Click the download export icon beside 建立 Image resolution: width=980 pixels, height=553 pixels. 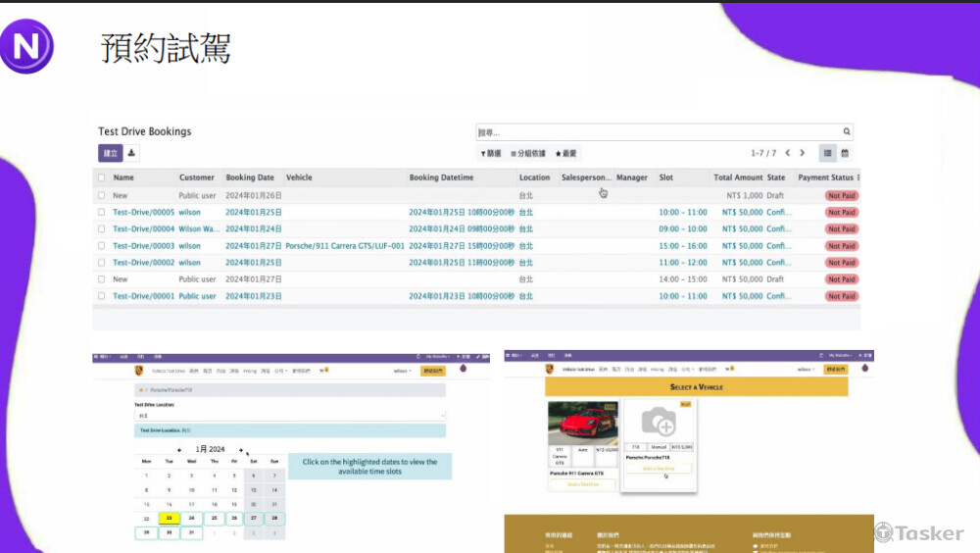131,153
